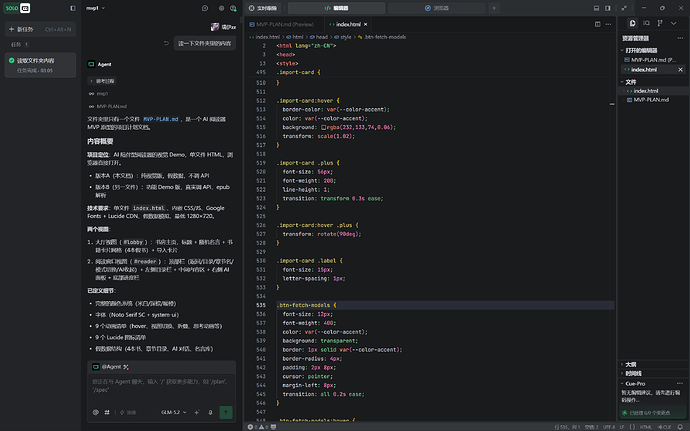The image size is (690, 431).
Task: Click the notification bell in status bar
Action: tap(680, 427)
